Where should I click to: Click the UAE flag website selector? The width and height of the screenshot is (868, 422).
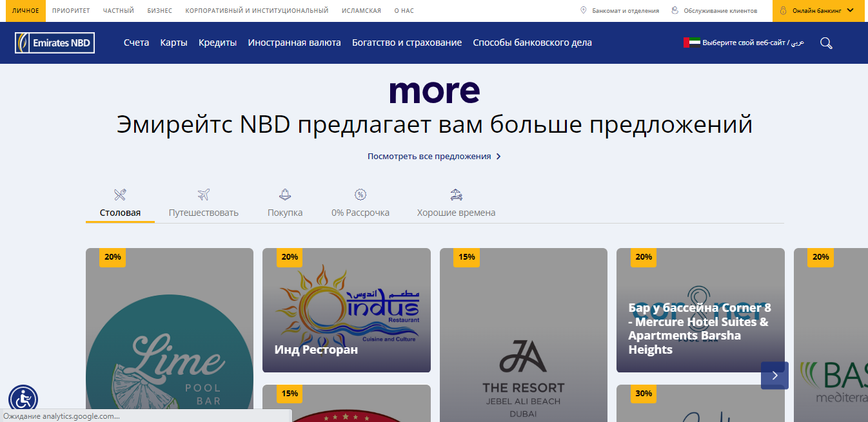click(691, 43)
